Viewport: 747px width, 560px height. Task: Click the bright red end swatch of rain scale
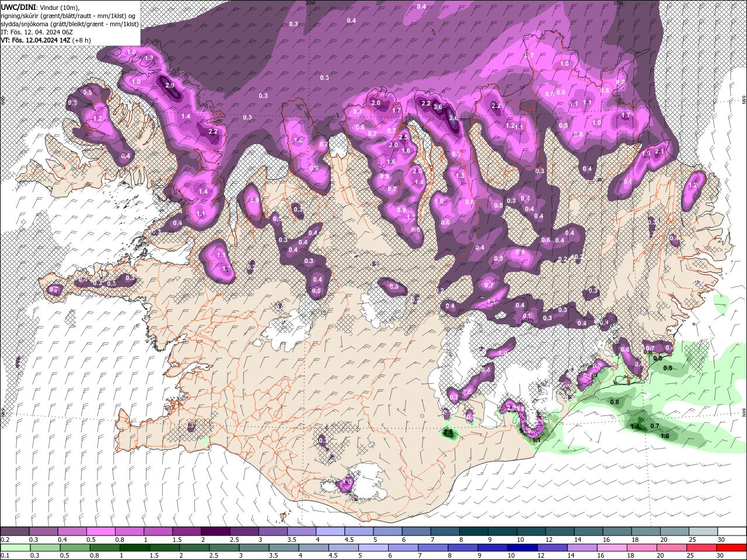click(731, 548)
